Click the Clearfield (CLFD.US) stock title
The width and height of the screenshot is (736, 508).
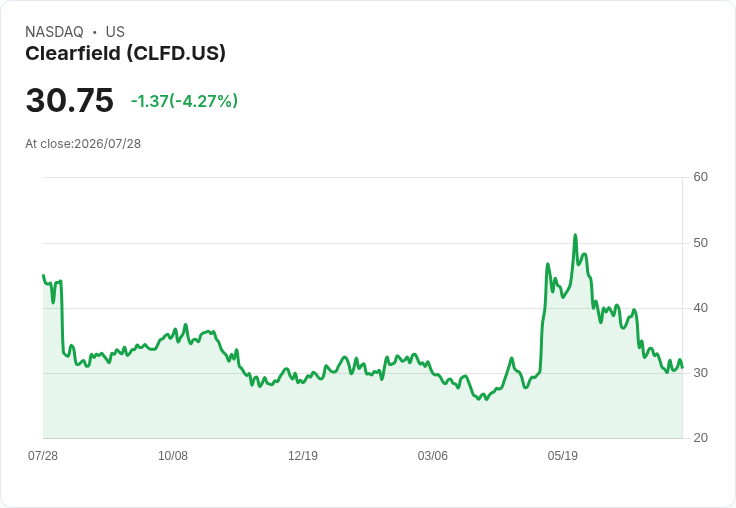coord(125,54)
